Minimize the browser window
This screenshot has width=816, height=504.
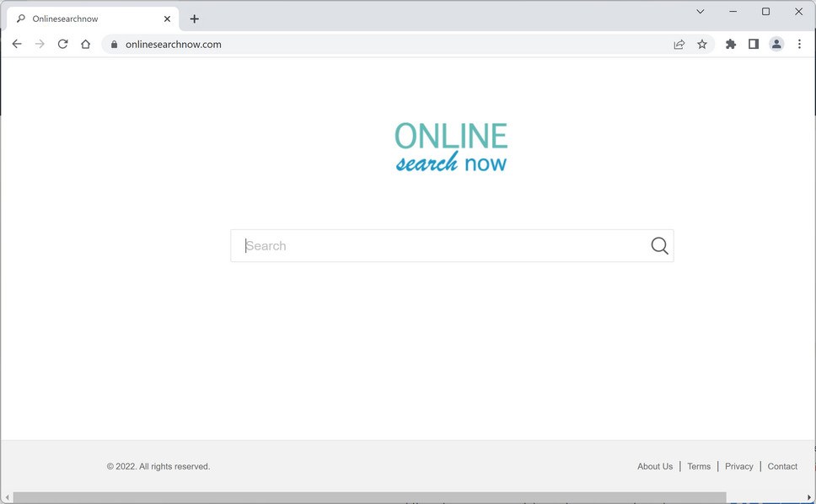[x=733, y=12]
